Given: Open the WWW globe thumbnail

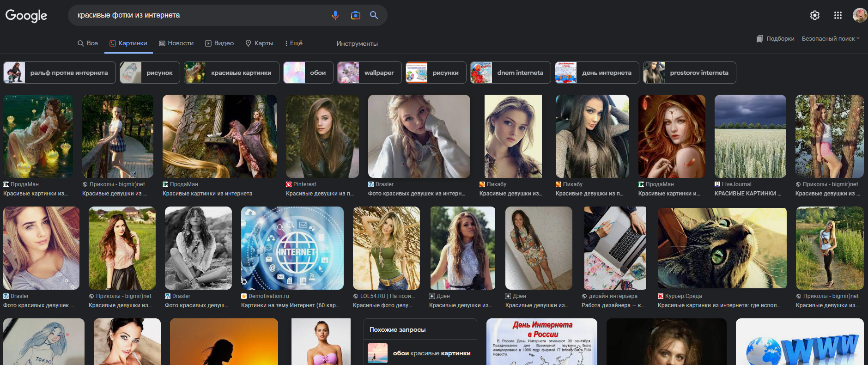Looking at the screenshot, I should click(800, 342).
